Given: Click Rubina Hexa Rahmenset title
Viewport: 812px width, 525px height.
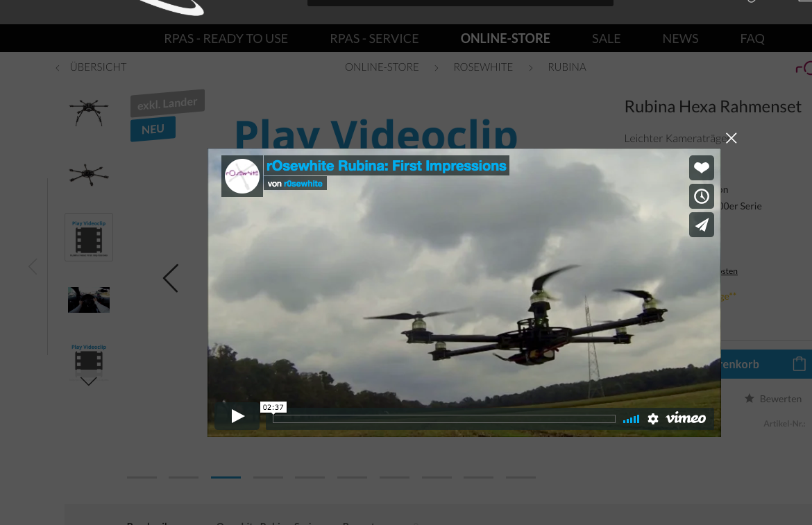Looking at the screenshot, I should coord(713,107).
